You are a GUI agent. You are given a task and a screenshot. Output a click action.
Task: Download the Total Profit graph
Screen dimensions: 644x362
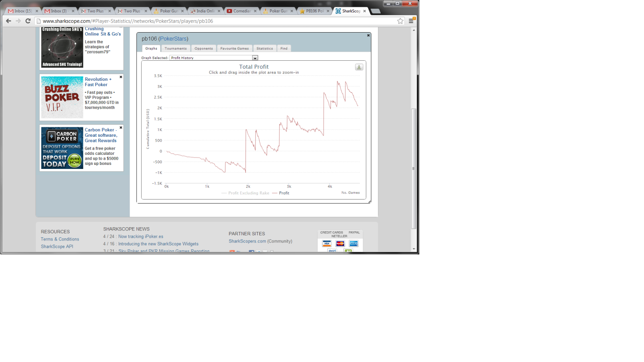click(359, 67)
